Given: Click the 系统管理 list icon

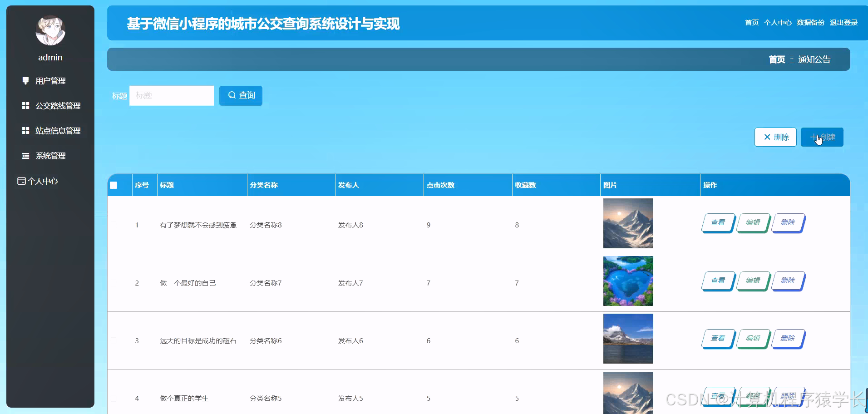Looking at the screenshot, I should pos(25,155).
